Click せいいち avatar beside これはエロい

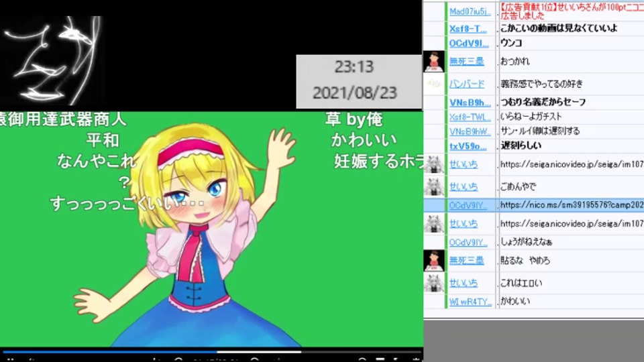coord(434,283)
